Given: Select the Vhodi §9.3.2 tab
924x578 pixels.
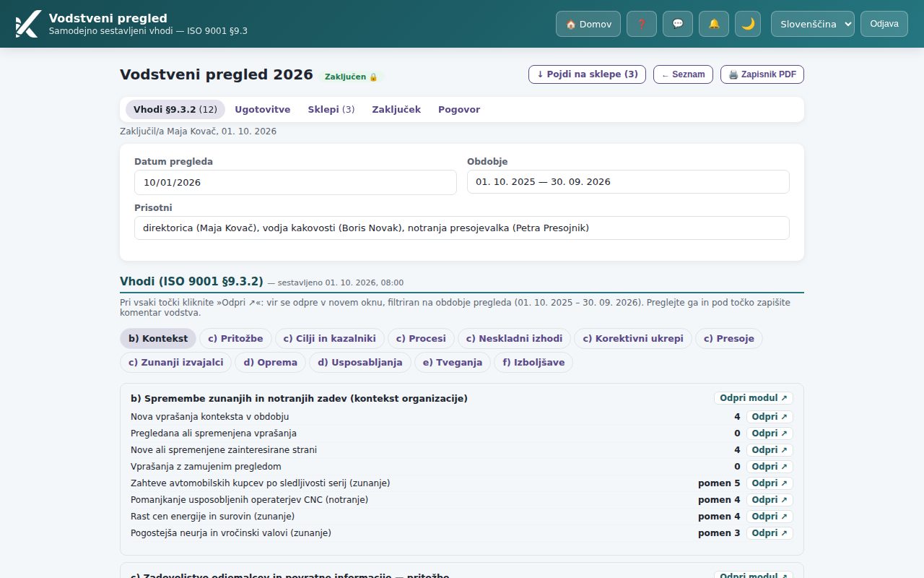Looking at the screenshot, I should [x=175, y=110].
